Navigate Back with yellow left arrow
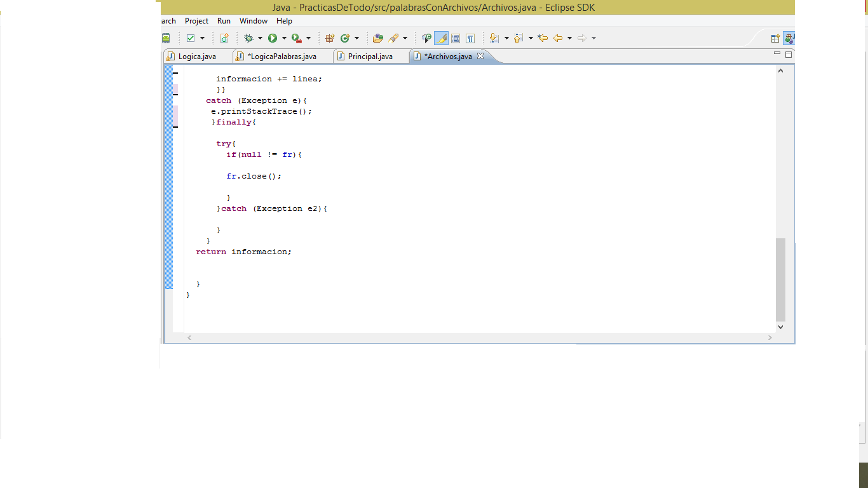This screenshot has height=488, width=868. click(558, 38)
